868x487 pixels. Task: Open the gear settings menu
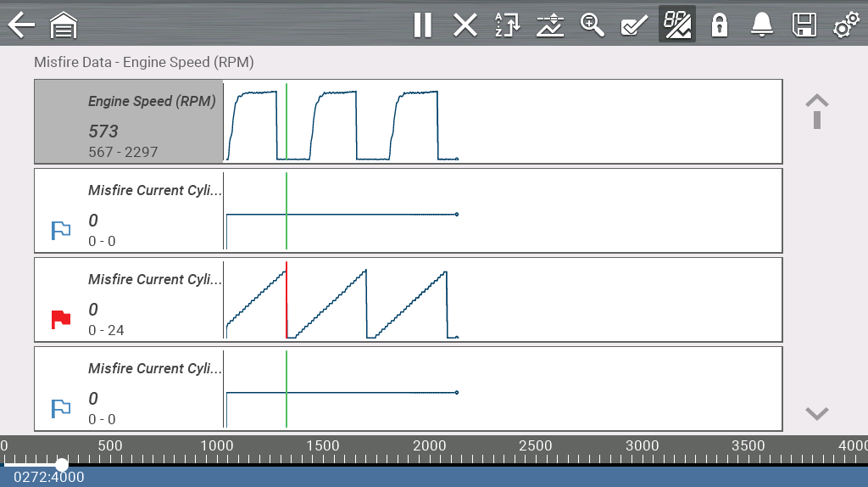click(x=845, y=25)
